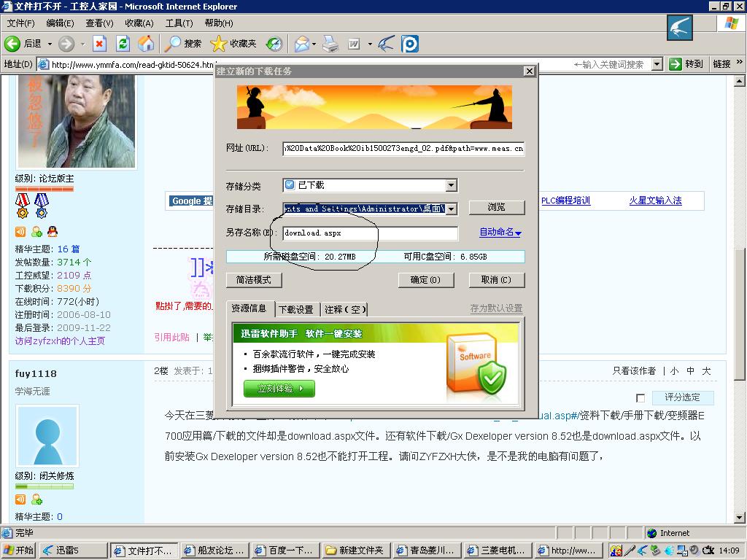Click the green 立刻体验 button

279,389
